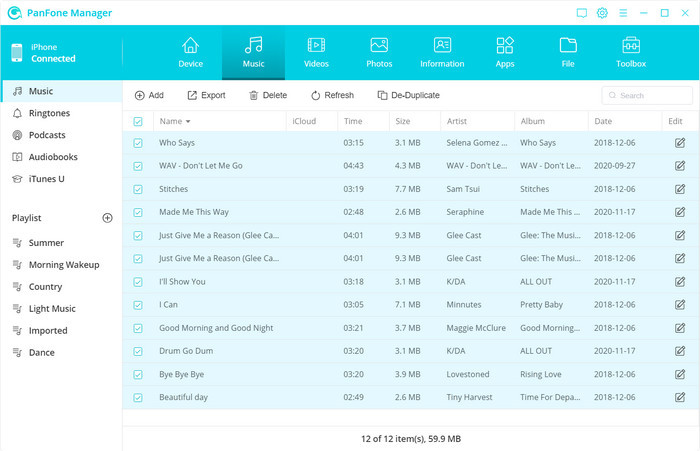Screen dimensions: 700x451
Task: Click the PanFone Manager logo
Action: [15, 13]
